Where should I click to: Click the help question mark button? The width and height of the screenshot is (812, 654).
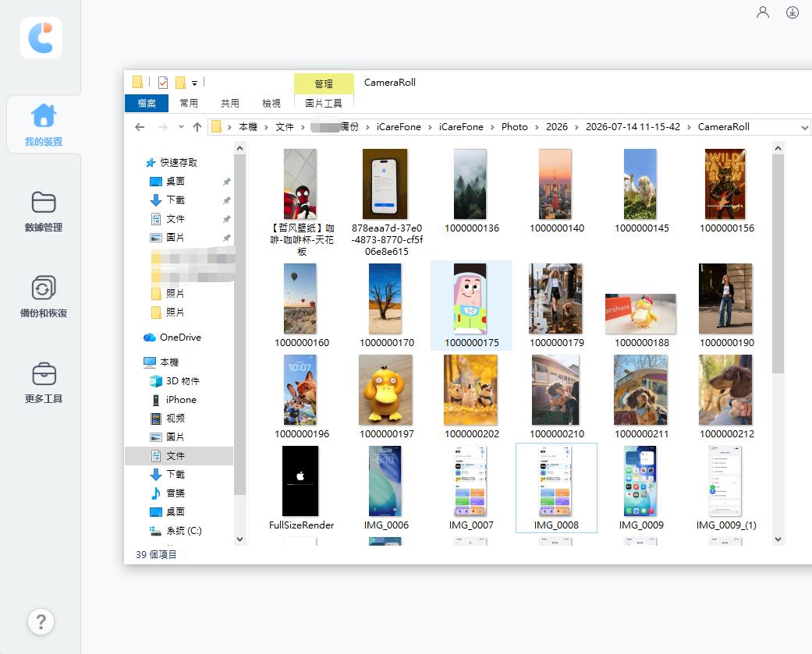[x=41, y=621]
